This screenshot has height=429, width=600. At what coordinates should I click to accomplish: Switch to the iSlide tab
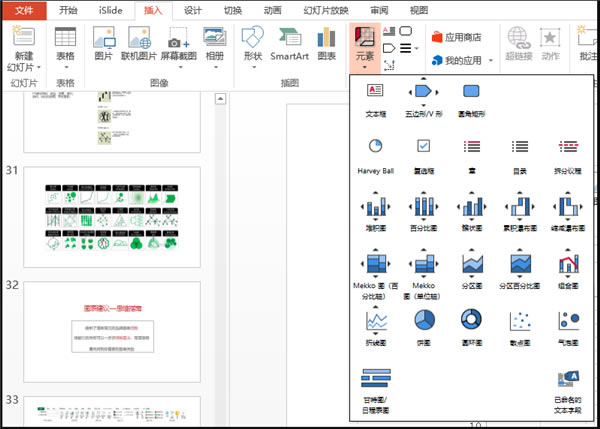(x=111, y=10)
